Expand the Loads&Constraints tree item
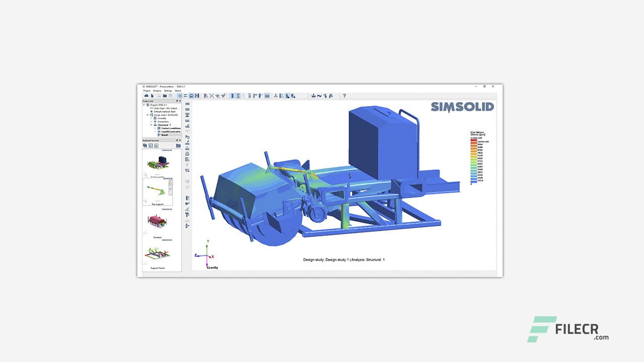The width and height of the screenshot is (644, 362). pos(155,131)
